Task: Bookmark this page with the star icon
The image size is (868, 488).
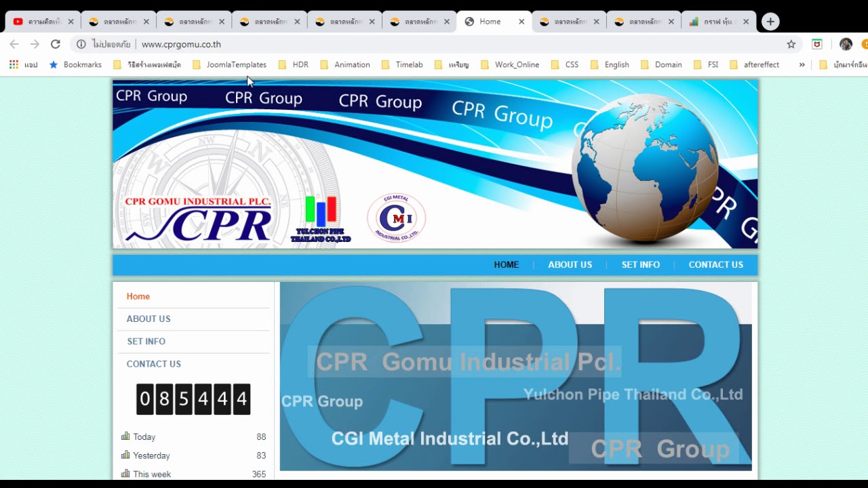Action: tap(791, 44)
